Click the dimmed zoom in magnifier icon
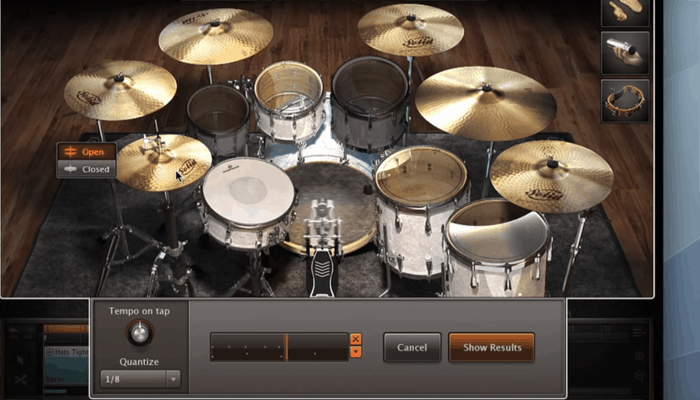 pyautogui.click(x=639, y=356)
